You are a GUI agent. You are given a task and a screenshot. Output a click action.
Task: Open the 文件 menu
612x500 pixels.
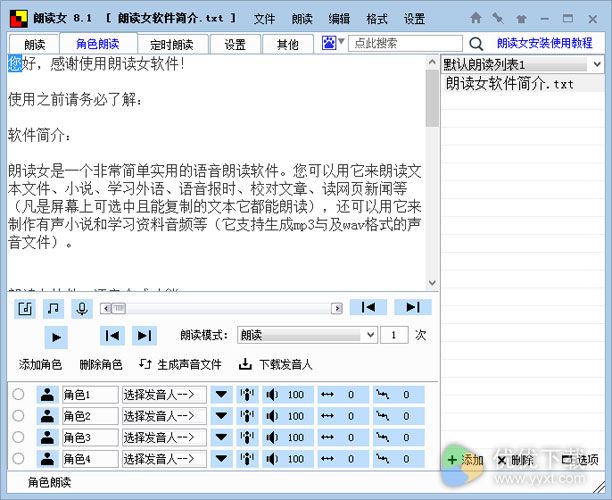pos(264,18)
